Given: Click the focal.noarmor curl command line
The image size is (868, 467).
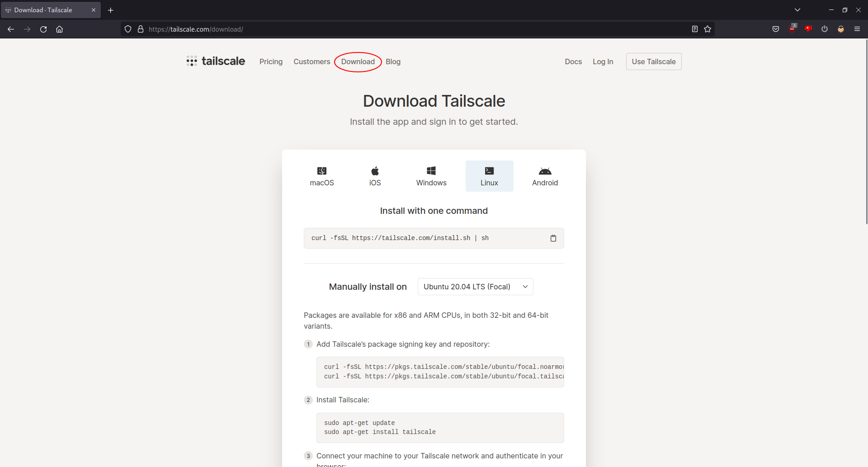Looking at the screenshot, I should [x=444, y=367].
